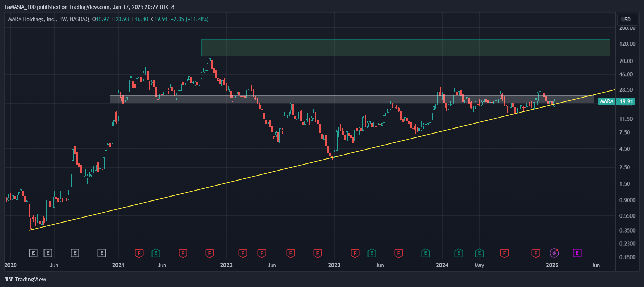Click the 1W interval in the legend
This screenshot has height=287, width=644.
63,19
